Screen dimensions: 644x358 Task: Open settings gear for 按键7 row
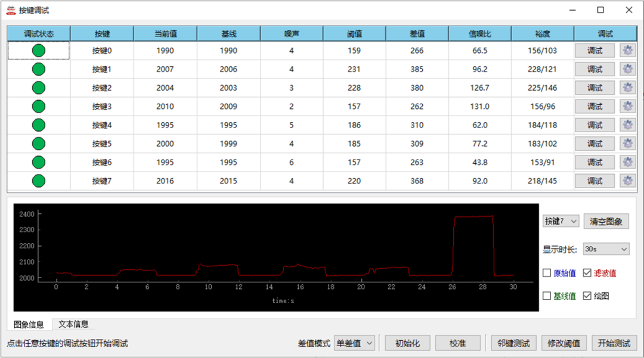click(627, 181)
